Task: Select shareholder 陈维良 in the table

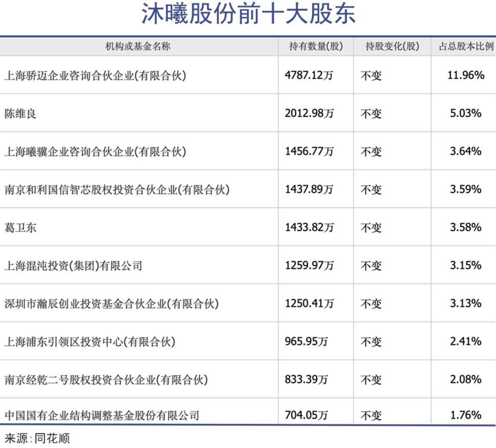Action: tap(20, 113)
